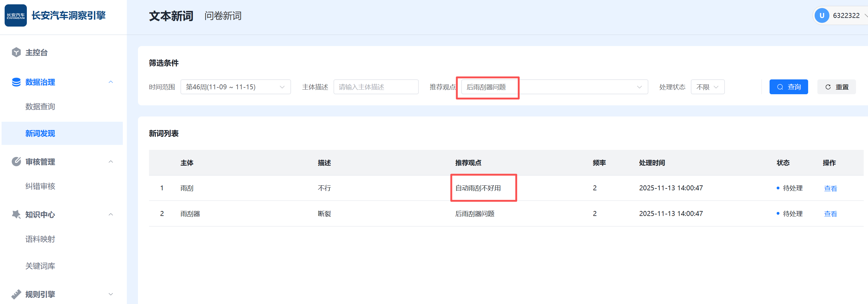Click the 知识中心 star icon

16,214
